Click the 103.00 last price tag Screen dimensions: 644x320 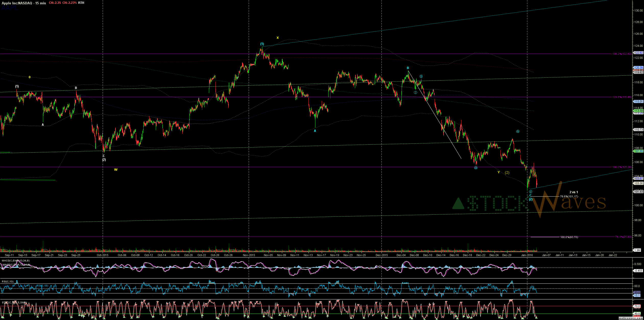coord(638,183)
